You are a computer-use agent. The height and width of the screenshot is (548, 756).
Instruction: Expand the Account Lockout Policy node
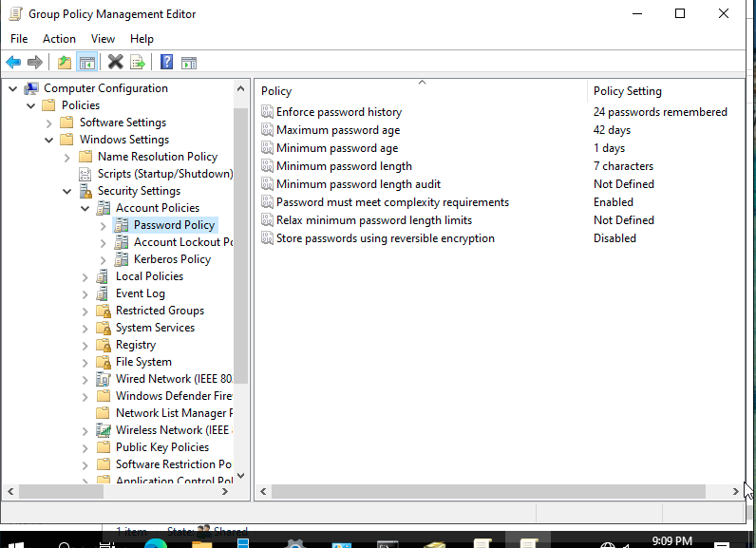(x=103, y=242)
